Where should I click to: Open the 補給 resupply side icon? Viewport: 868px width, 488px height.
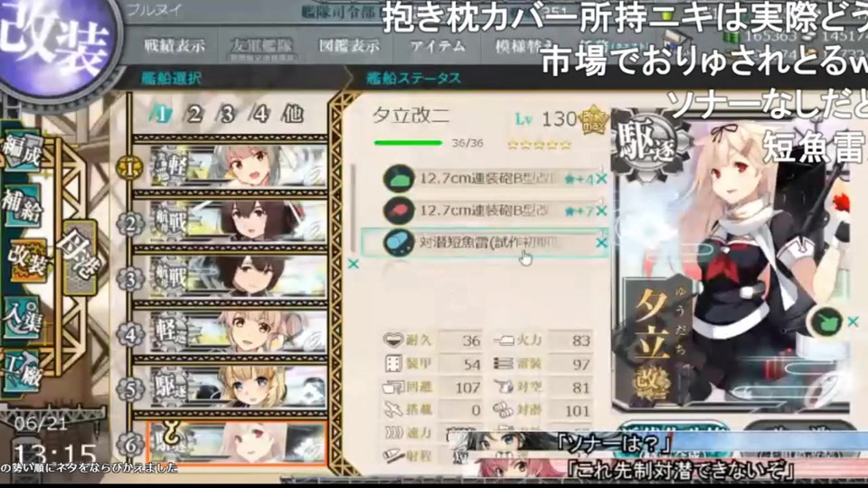pos(23,206)
